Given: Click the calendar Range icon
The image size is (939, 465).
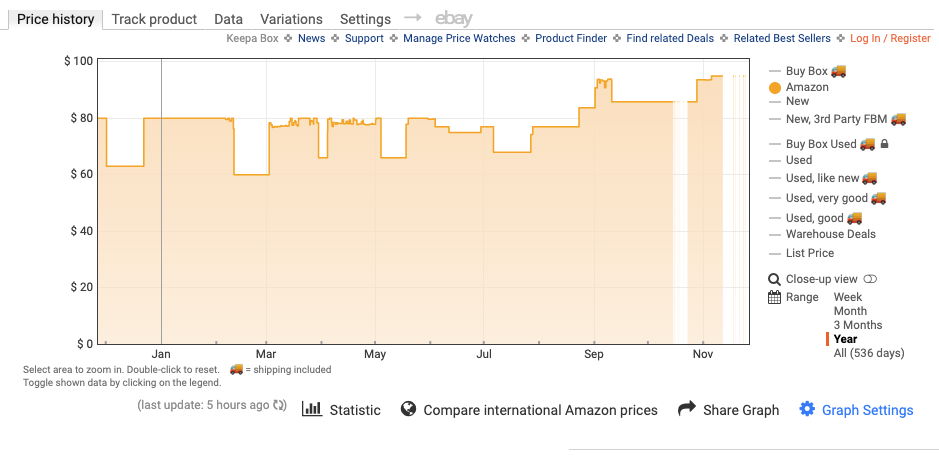Looking at the screenshot, I should [x=775, y=297].
